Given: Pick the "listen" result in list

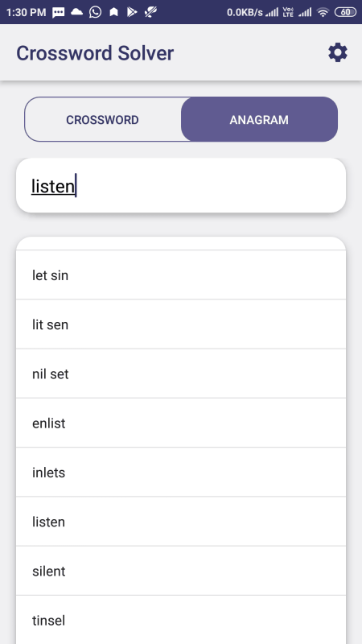Looking at the screenshot, I should [181, 522].
